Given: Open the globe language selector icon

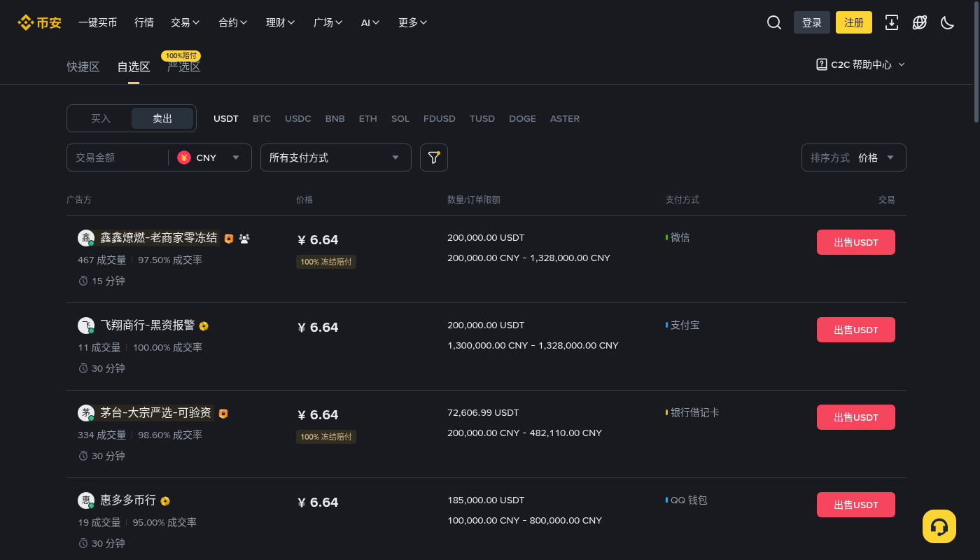Looking at the screenshot, I should tap(920, 22).
